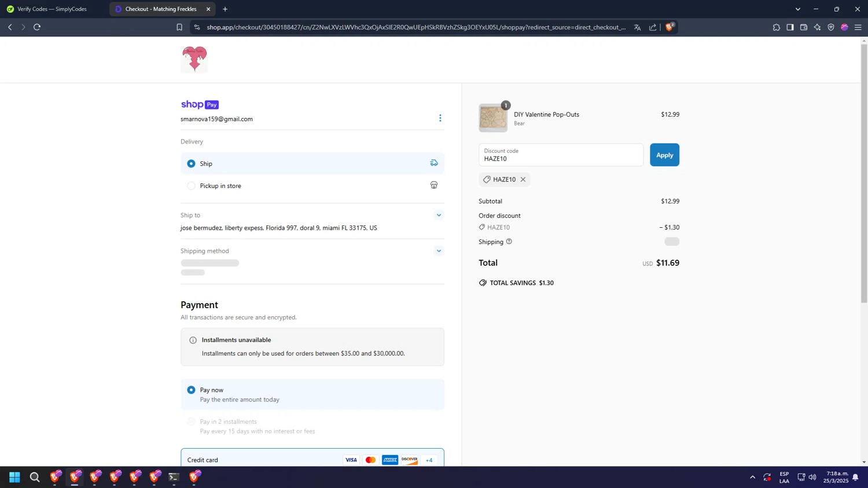The height and width of the screenshot is (488, 868).
Task: Expand the +4 more payment cards
Action: (429, 460)
